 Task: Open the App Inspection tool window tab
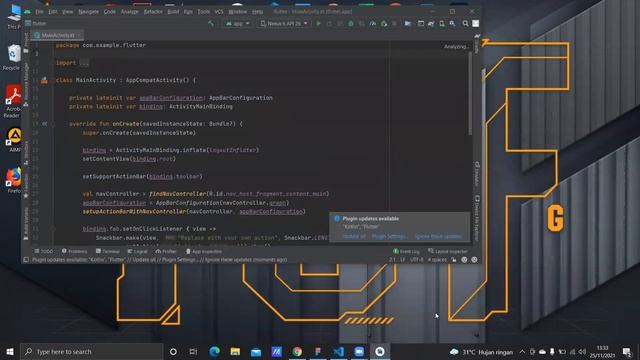tap(204, 251)
